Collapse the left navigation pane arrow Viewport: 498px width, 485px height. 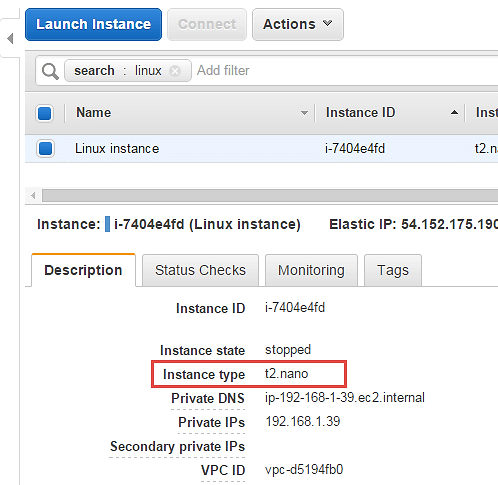[x=10, y=38]
